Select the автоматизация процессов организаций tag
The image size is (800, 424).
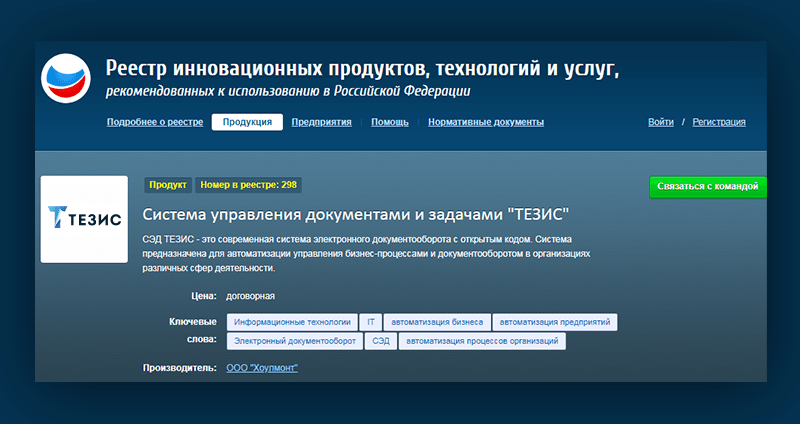(483, 341)
